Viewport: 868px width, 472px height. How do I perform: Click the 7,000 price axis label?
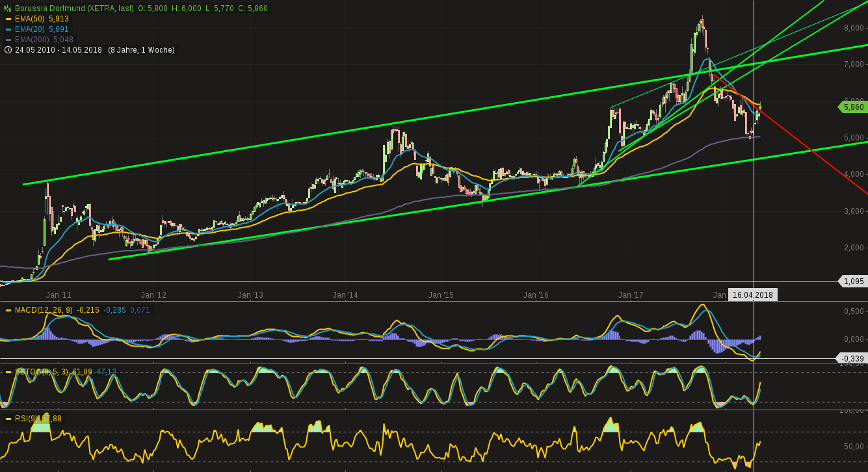(854, 64)
